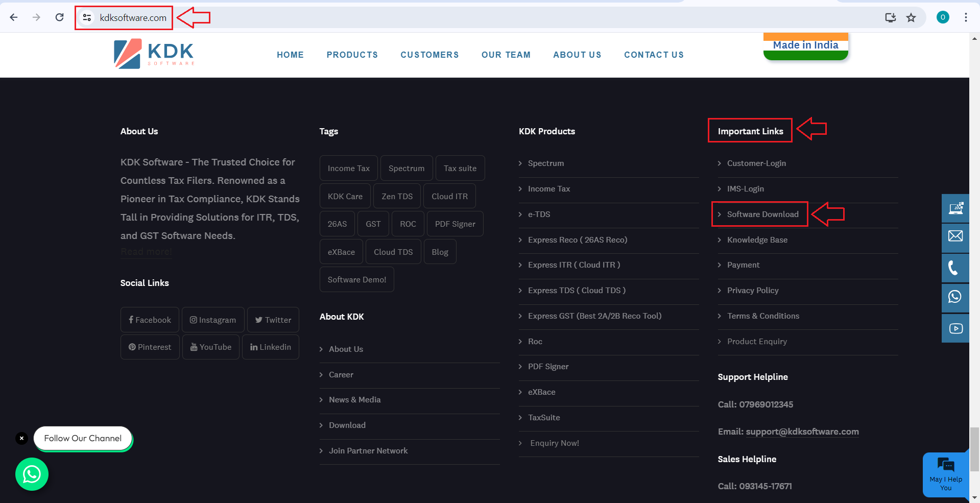Open the e-TDS product link

539,214
